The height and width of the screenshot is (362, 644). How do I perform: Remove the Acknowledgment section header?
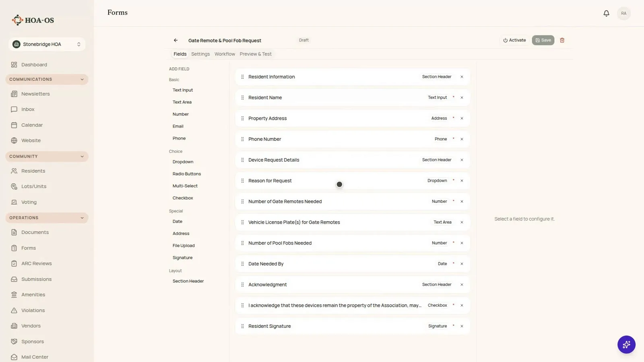coord(462,285)
